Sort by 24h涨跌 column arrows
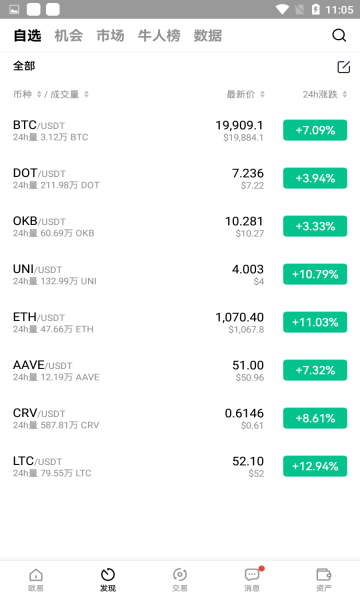The width and height of the screenshot is (360, 600). pos(345,94)
